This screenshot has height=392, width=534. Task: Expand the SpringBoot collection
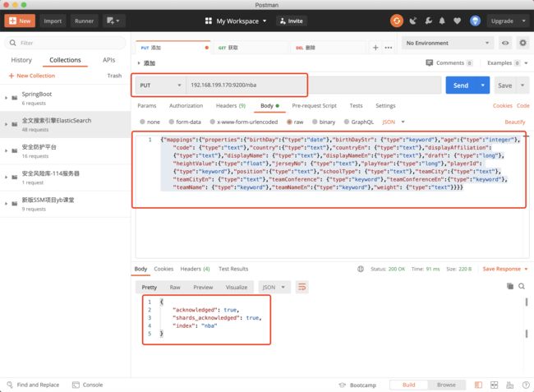(x=6, y=98)
